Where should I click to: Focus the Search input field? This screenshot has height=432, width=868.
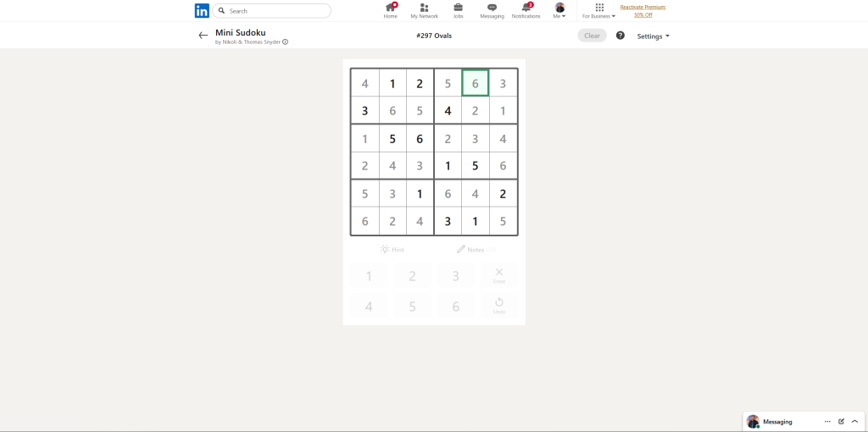(x=272, y=10)
